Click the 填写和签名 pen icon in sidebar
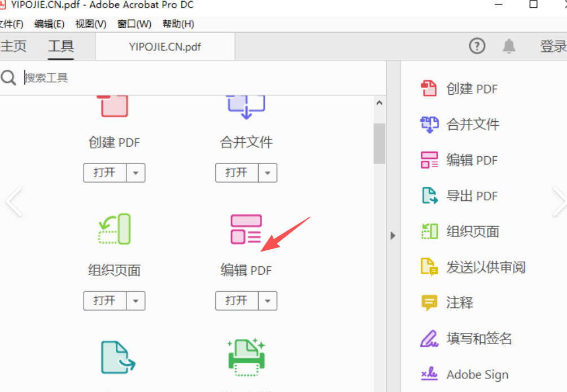567x392 pixels. [x=429, y=338]
